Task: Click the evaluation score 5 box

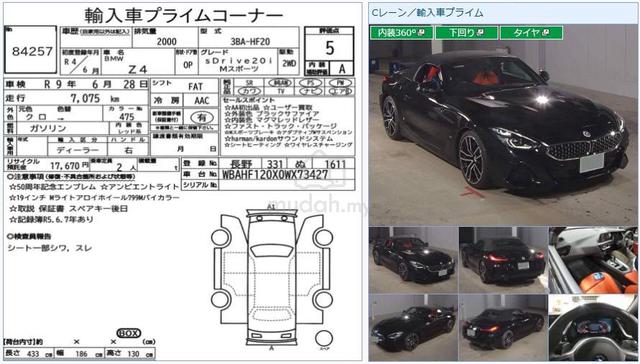Action: (329, 47)
